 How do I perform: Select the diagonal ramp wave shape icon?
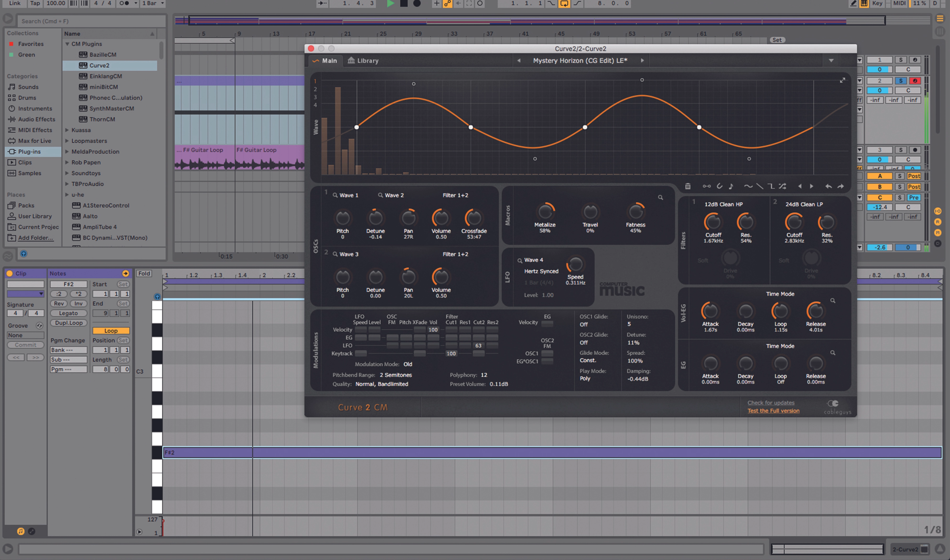click(x=760, y=186)
